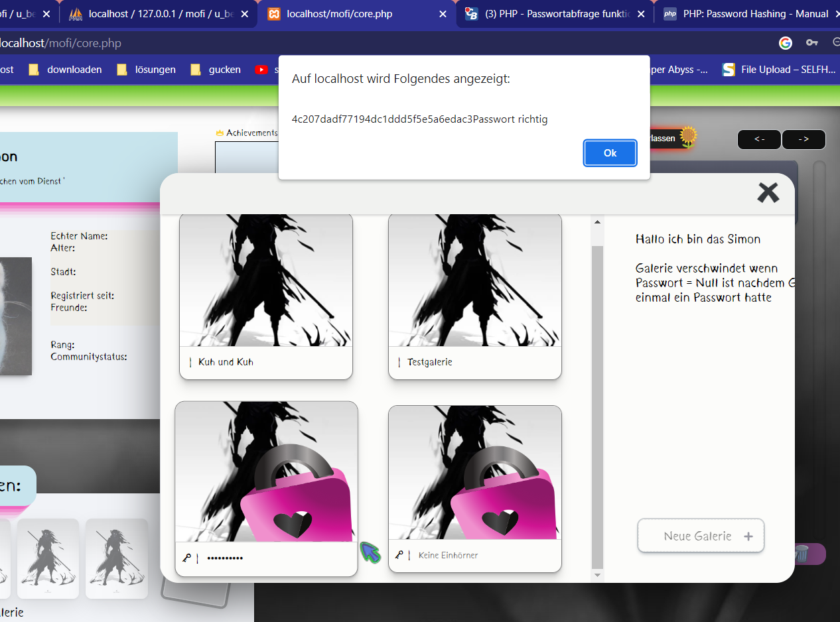Click the Alter: label in the profile
The width and height of the screenshot is (840, 622).
pyautogui.click(x=62, y=248)
